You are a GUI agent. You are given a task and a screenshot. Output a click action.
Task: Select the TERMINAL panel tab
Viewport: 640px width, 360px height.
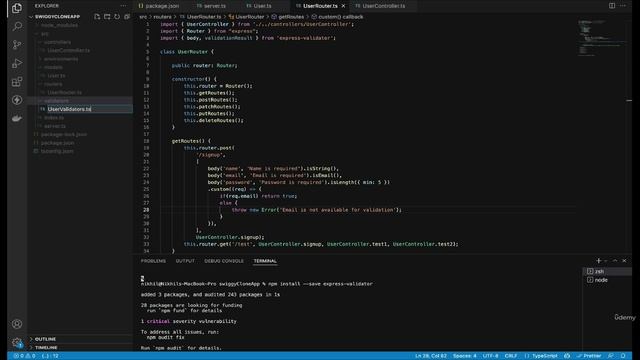pos(265,261)
